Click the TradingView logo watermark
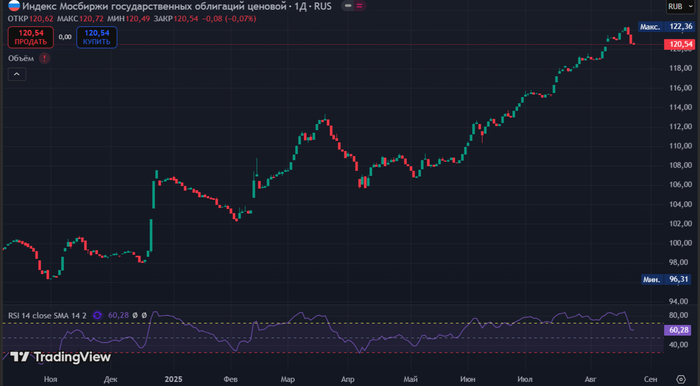Image resolution: width=700 pixels, height=386 pixels. coord(60,357)
